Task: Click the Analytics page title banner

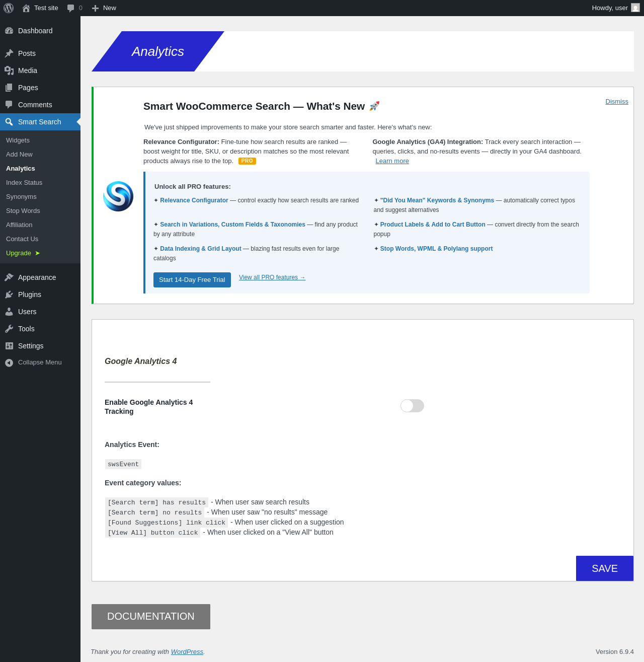Action: (x=158, y=51)
